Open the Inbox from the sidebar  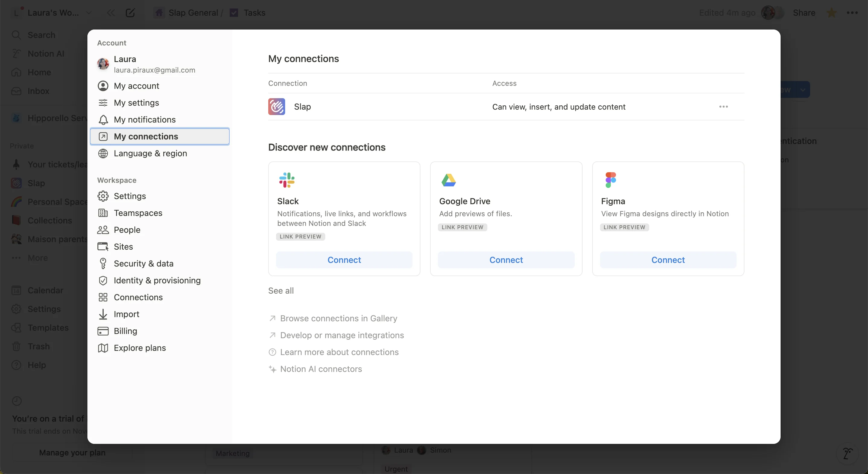tap(38, 91)
